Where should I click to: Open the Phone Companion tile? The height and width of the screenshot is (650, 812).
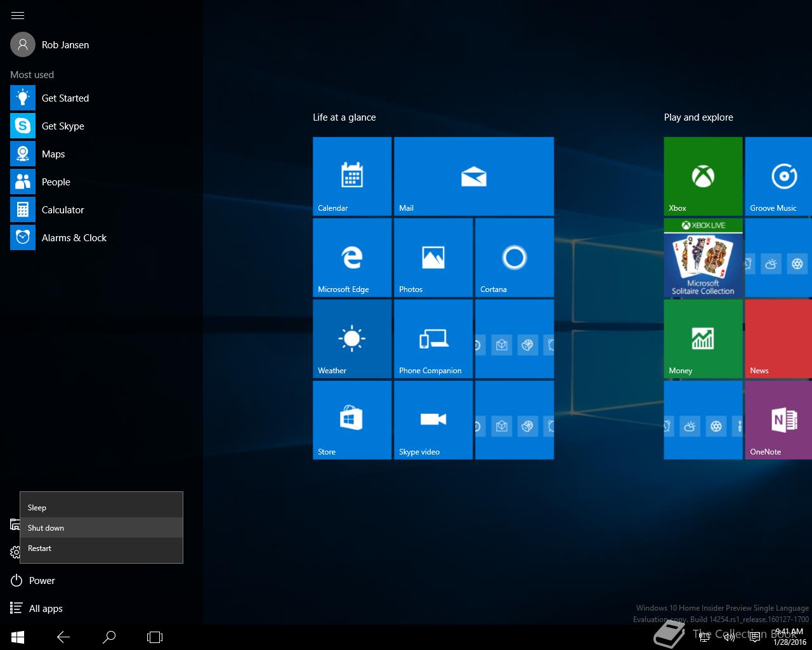[433, 339]
